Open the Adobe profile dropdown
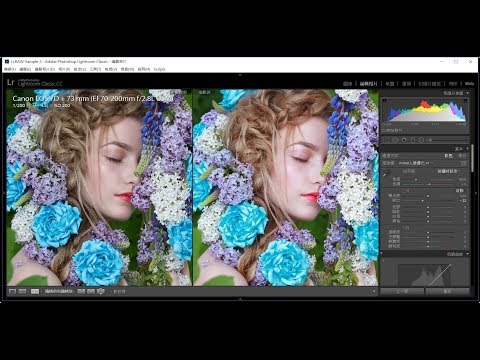Viewport: 480px width, 360px height. (416, 163)
